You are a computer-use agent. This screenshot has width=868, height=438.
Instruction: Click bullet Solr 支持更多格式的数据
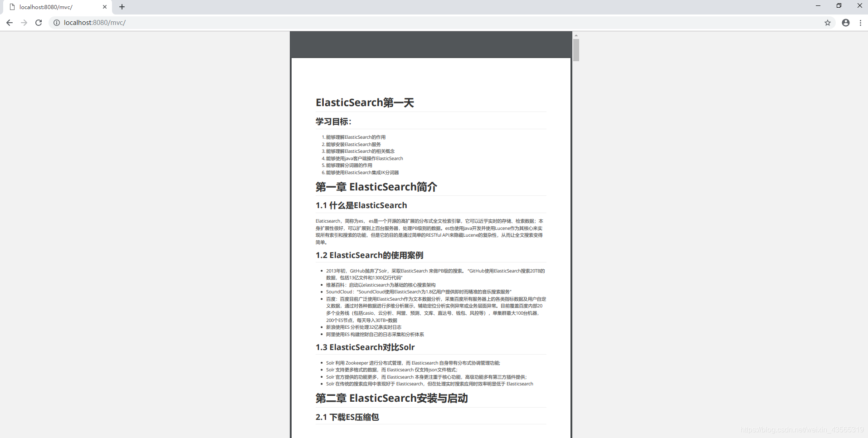(391, 370)
